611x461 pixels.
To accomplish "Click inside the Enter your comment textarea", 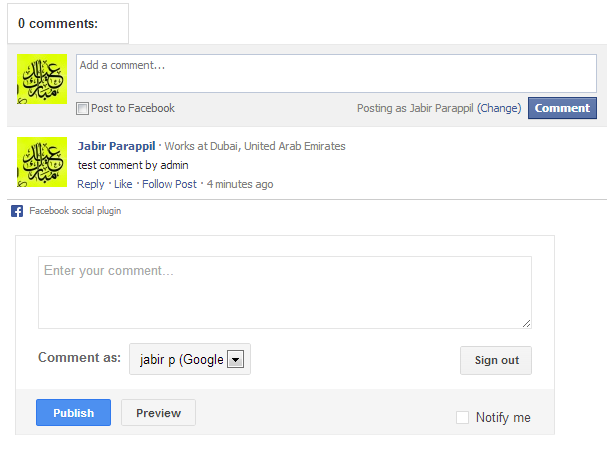I will pyautogui.click(x=284, y=292).
